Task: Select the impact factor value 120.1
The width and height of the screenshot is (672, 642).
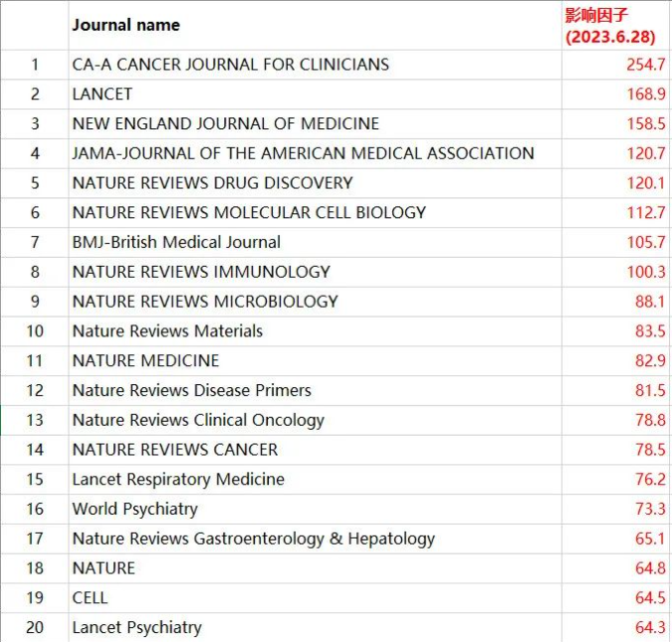Action: 646,183
